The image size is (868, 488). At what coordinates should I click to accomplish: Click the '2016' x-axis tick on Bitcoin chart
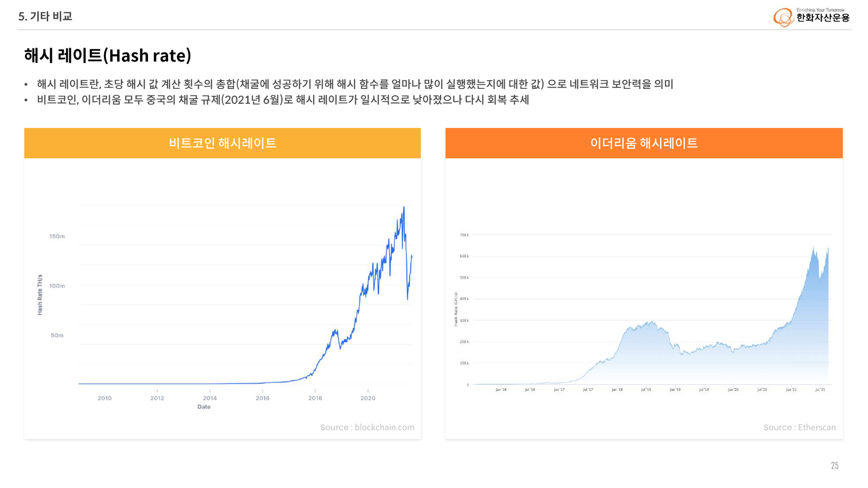[262, 398]
